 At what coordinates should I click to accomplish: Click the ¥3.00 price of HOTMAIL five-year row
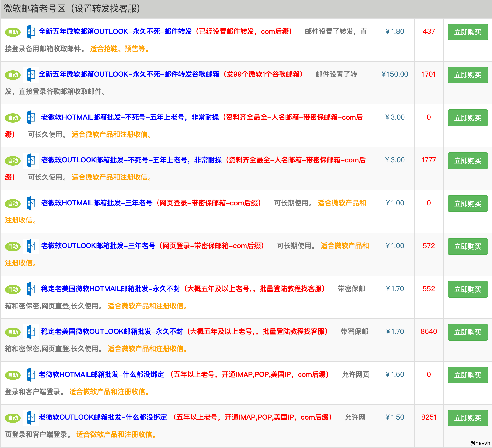[395, 117]
